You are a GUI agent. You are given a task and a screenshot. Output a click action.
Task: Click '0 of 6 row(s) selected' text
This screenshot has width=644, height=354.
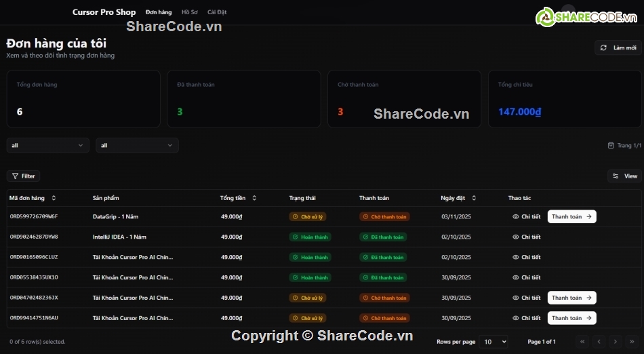[37, 342]
